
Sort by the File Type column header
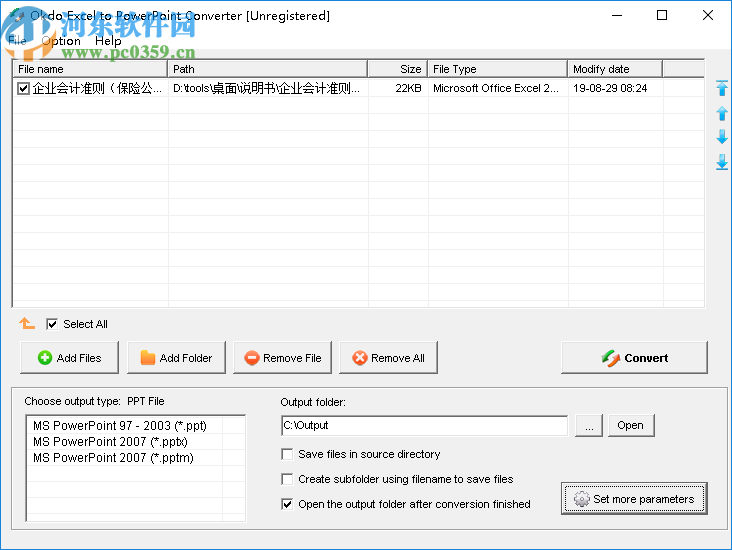(498, 69)
